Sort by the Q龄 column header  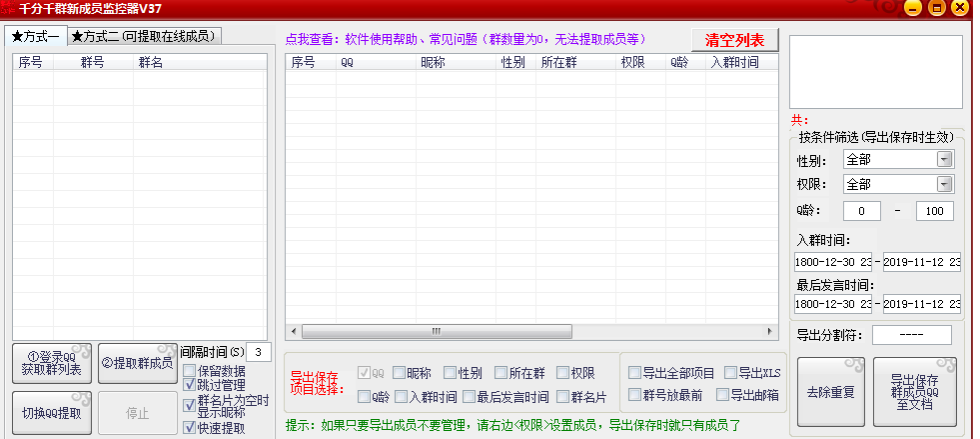685,62
